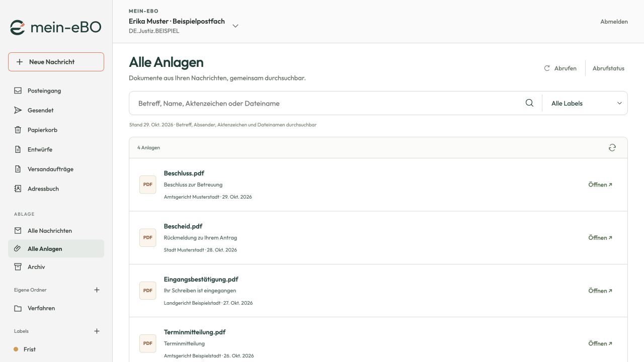Click the Terminmitteilung.pdf file name
The image size is (644, 362).
195,332
